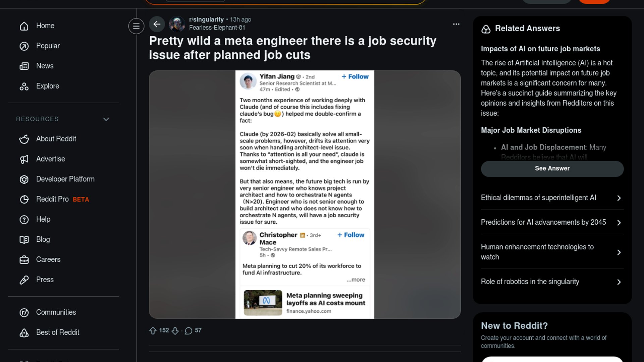Open the post comments icon
Screen dimensions: 644x362
pos(189,331)
